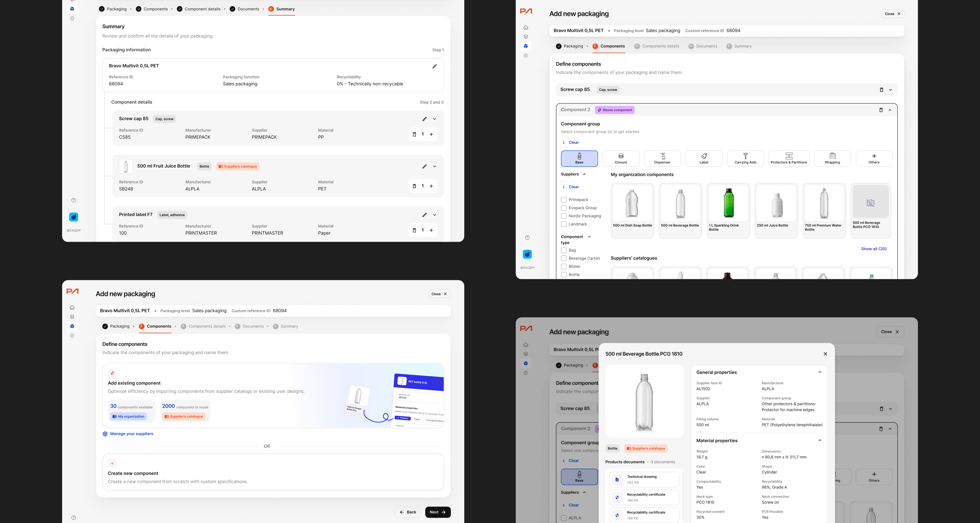Collapse the Suppliers filter section
This screenshot has height=523, width=980.
584,174
